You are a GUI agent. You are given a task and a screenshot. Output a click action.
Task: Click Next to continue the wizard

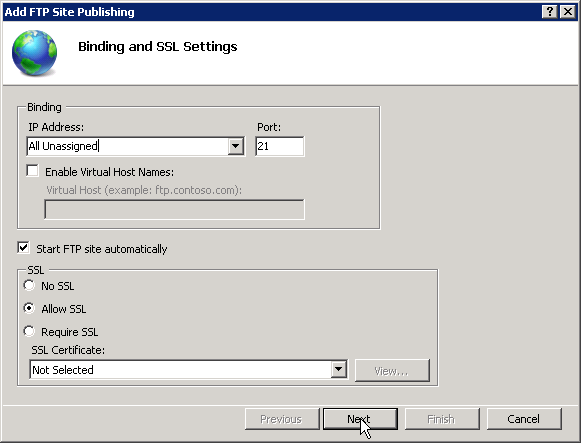pos(360,419)
